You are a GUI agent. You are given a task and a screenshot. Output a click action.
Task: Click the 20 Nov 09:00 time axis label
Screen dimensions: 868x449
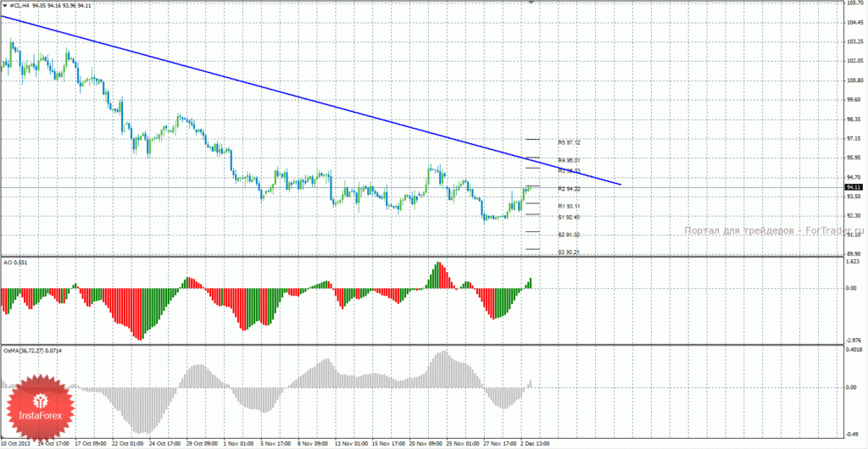coord(426,443)
